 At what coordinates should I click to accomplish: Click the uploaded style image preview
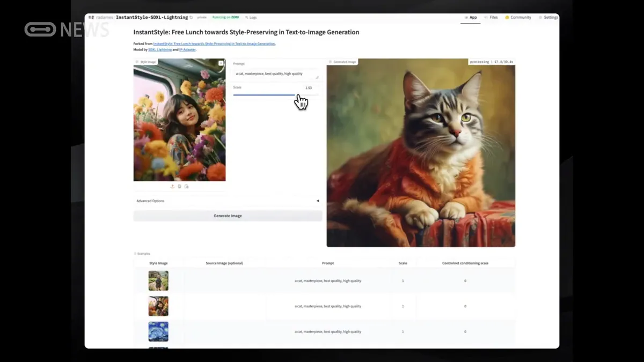click(x=179, y=120)
